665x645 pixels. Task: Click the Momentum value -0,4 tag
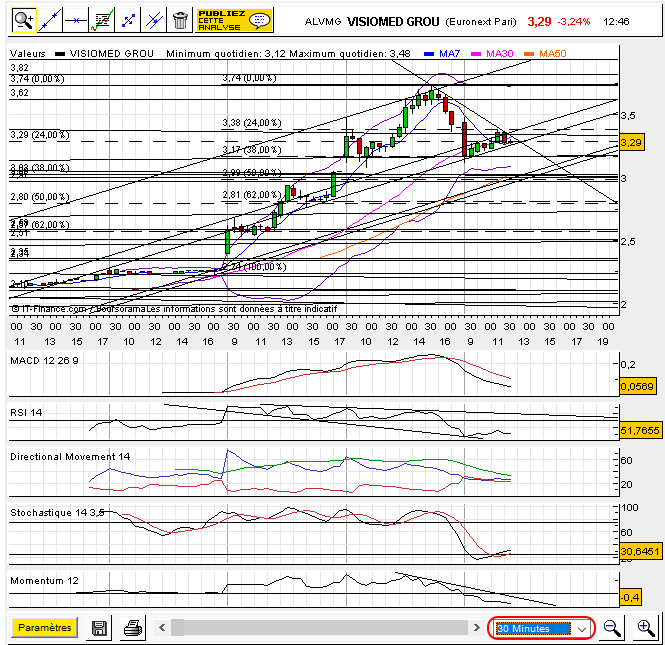[x=630, y=597]
